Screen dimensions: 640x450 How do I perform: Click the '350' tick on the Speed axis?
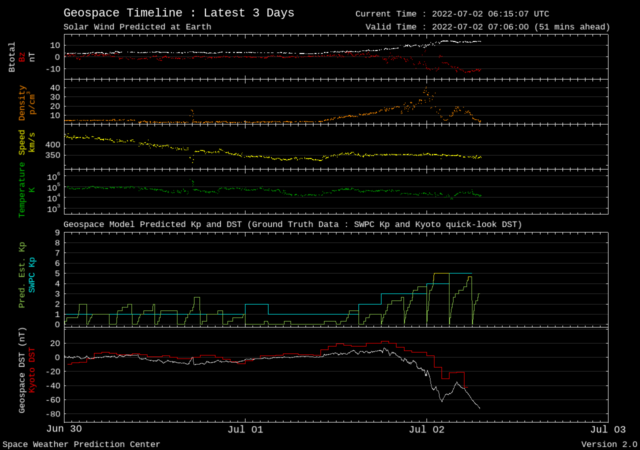[x=53, y=155]
